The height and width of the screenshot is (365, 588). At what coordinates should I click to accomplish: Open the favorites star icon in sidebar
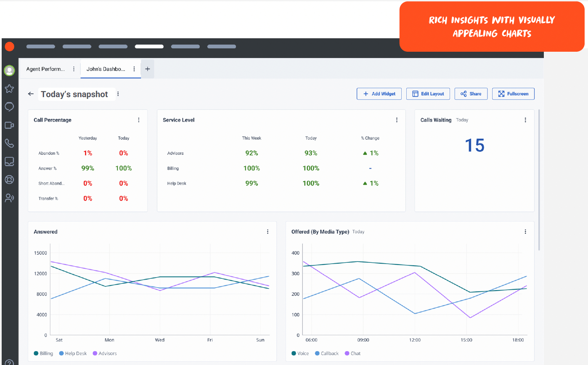point(9,89)
